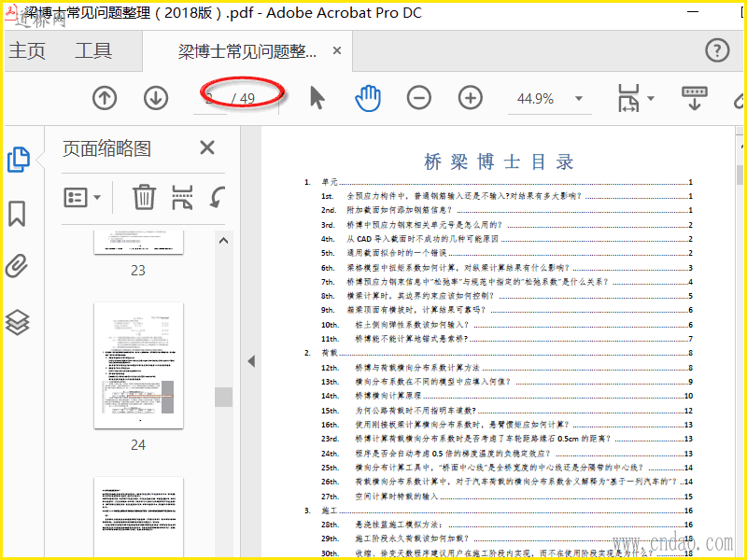The image size is (747, 560).
Task: Click entry '12th. 桥博与荷载横向分布系数计算方法'
Action: point(507,368)
